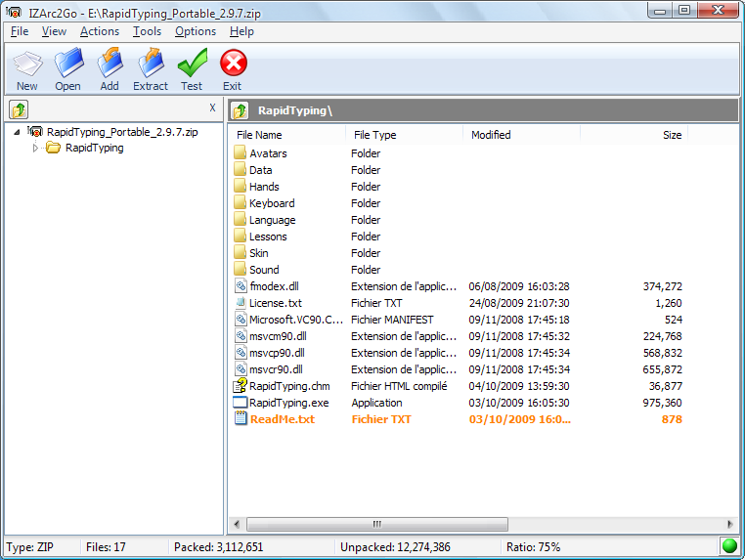Sort by File Type column header
Viewport: 745px width, 560px height.
[x=405, y=135]
